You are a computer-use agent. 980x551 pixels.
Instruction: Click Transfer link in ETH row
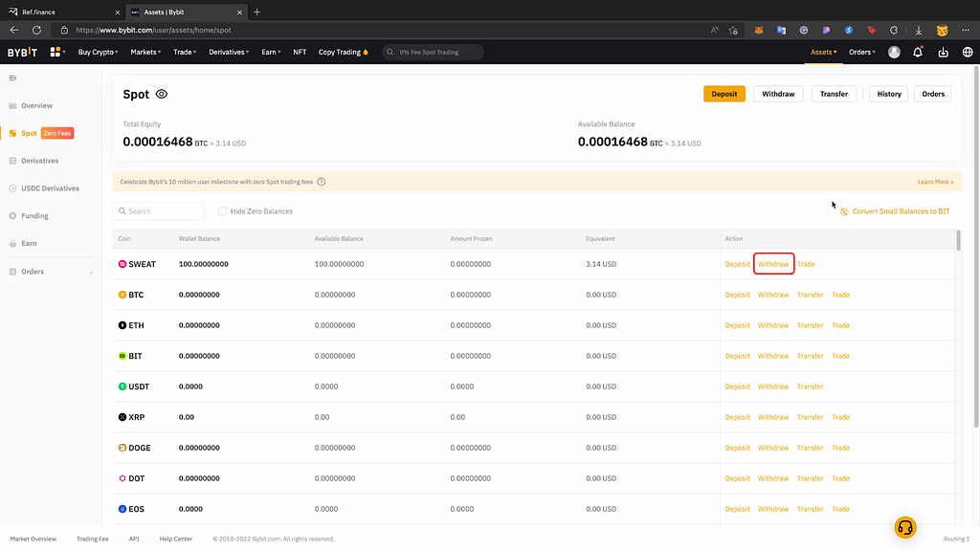[810, 325]
